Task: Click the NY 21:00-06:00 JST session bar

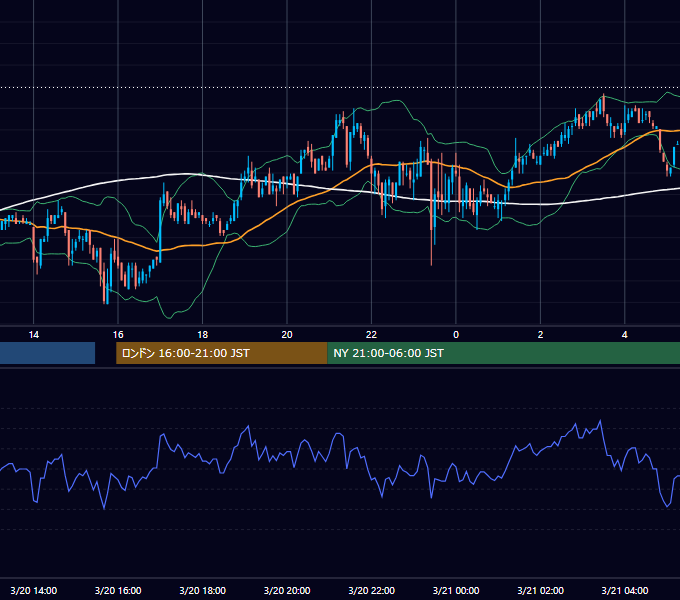Action: point(503,353)
